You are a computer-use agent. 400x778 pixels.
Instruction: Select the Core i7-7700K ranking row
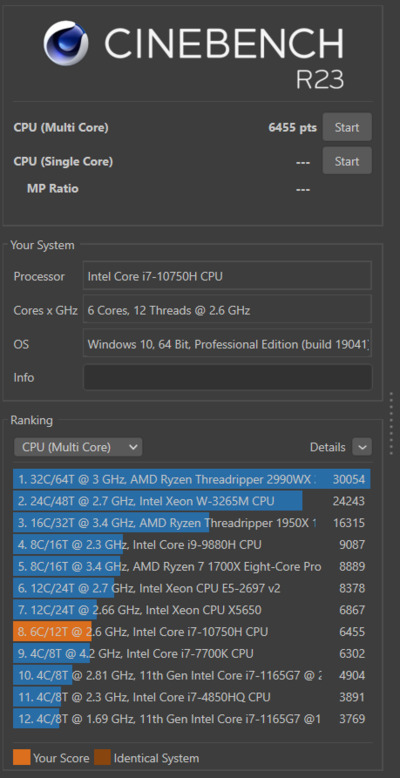192,653
